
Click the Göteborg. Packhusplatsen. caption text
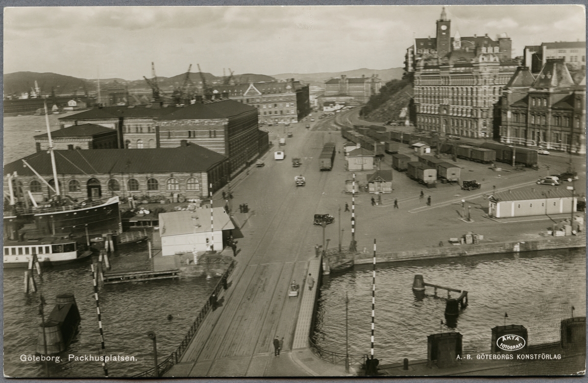78,358
